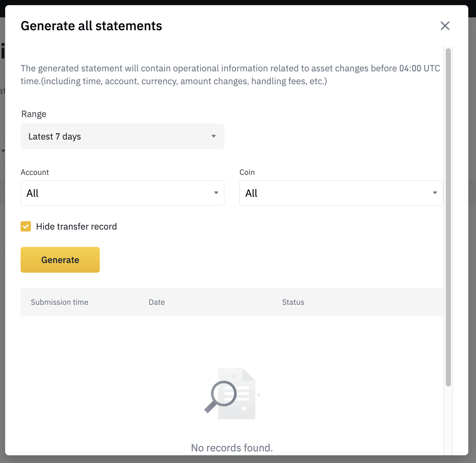This screenshot has width=476, height=463.
Task: Click the Submission time column header
Action: [x=59, y=302]
